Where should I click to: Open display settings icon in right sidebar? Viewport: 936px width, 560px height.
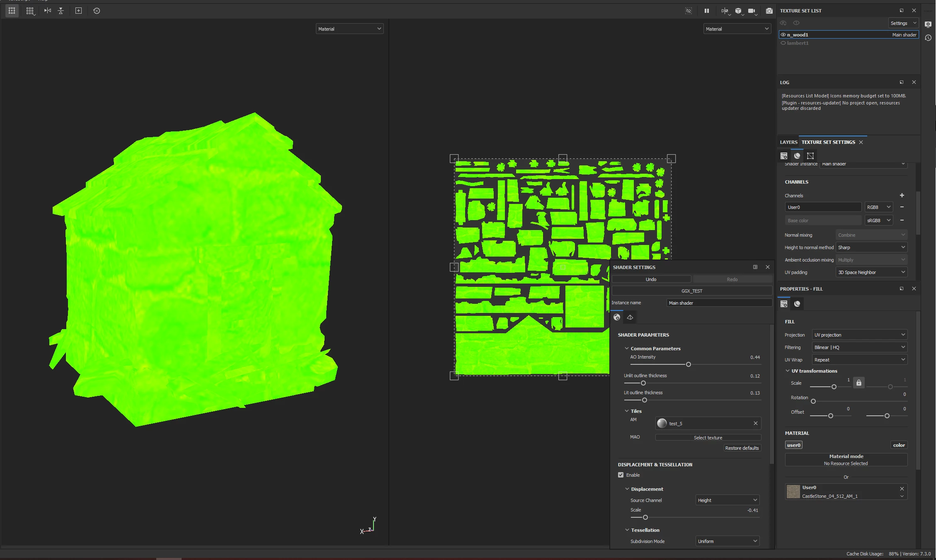929,24
